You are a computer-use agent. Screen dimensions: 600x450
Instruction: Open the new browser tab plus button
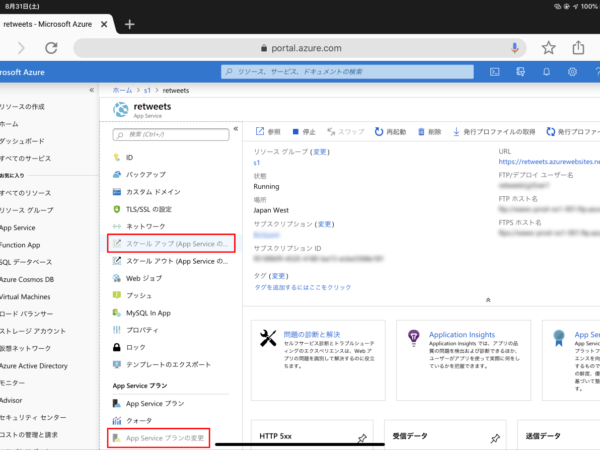pyautogui.click(x=130, y=24)
